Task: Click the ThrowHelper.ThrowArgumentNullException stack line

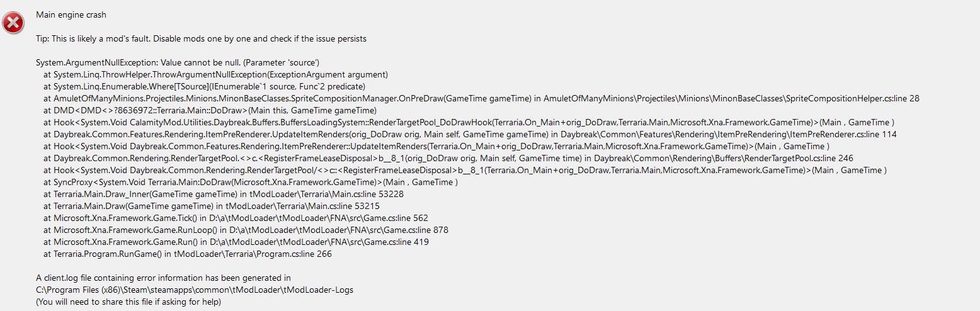Action: (x=215, y=74)
